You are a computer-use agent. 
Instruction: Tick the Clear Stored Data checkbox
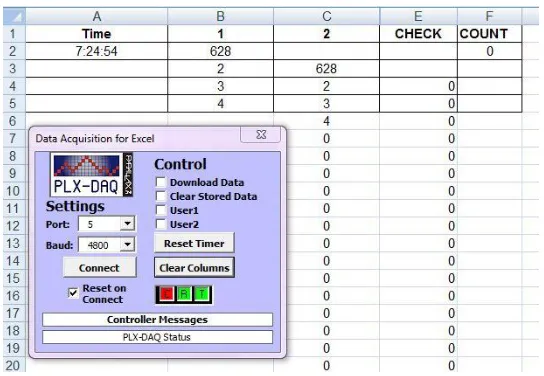click(161, 196)
